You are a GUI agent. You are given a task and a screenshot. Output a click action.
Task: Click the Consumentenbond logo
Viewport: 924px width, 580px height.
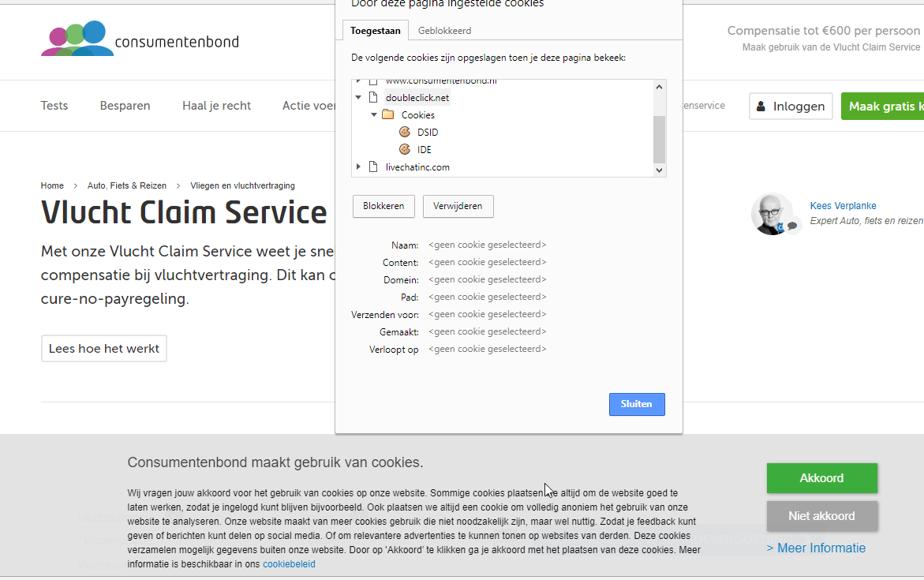(140, 39)
